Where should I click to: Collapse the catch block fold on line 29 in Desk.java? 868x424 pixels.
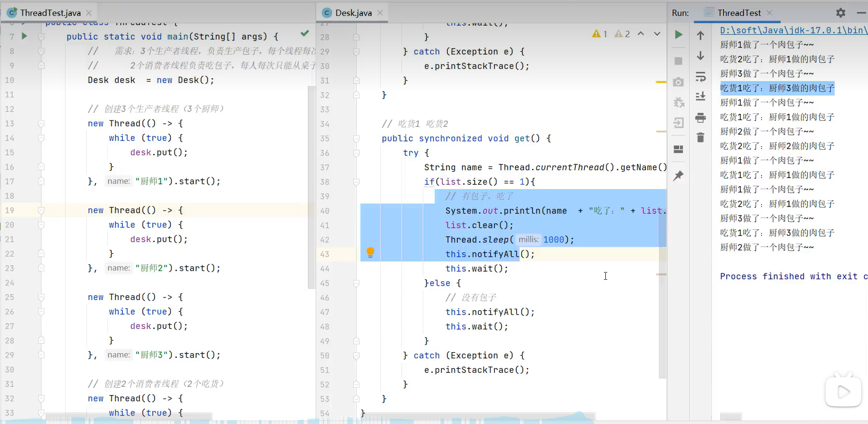pyautogui.click(x=356, y=52)
